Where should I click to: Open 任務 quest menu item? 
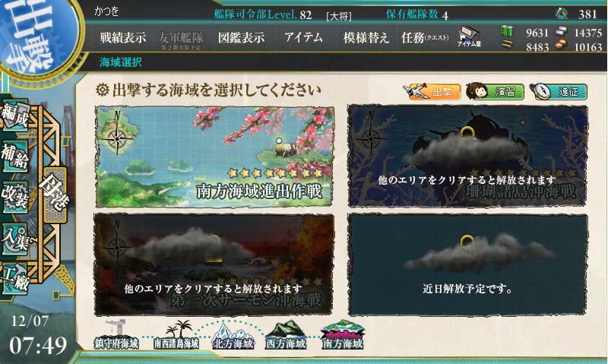pyautogui.click(x=425, y=37)
